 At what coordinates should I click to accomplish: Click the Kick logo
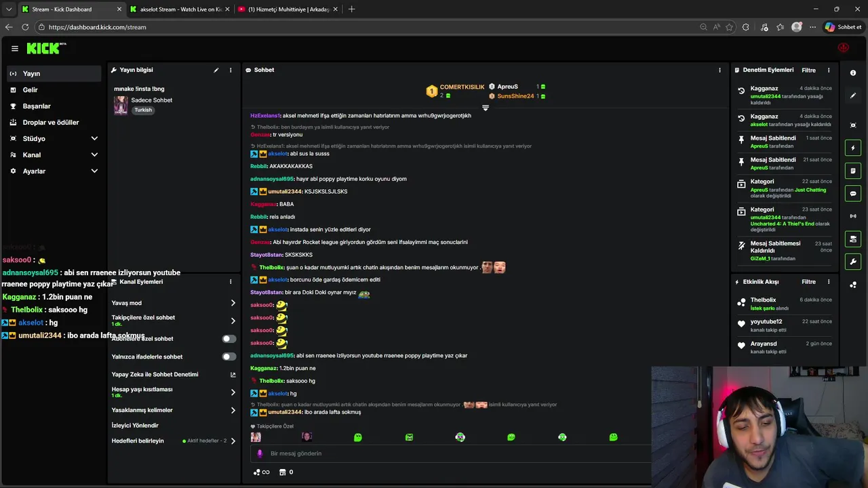point(43,48)
